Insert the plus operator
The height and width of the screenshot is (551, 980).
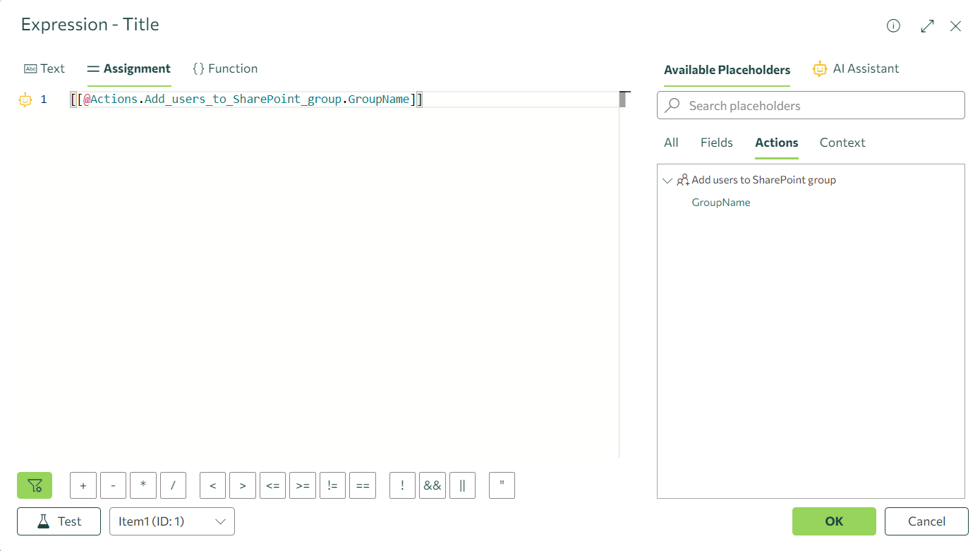83,485
